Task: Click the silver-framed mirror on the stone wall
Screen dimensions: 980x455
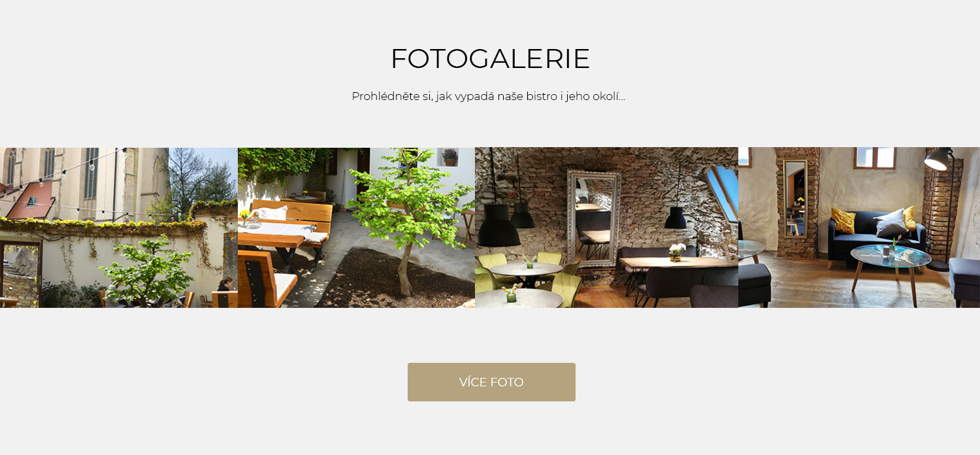Action: pyautogui.click(x=594, y=218)
